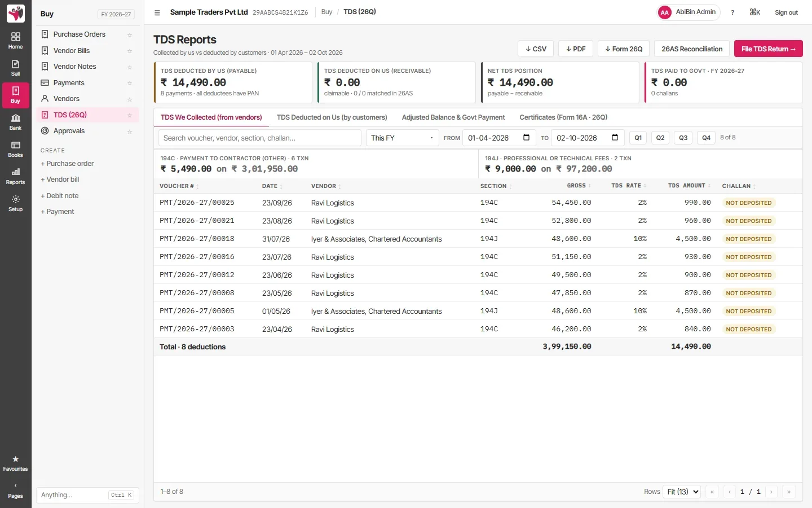Filter to Q1 quarter
Viewport: 812px width, 508px height.
pos(638,138)
